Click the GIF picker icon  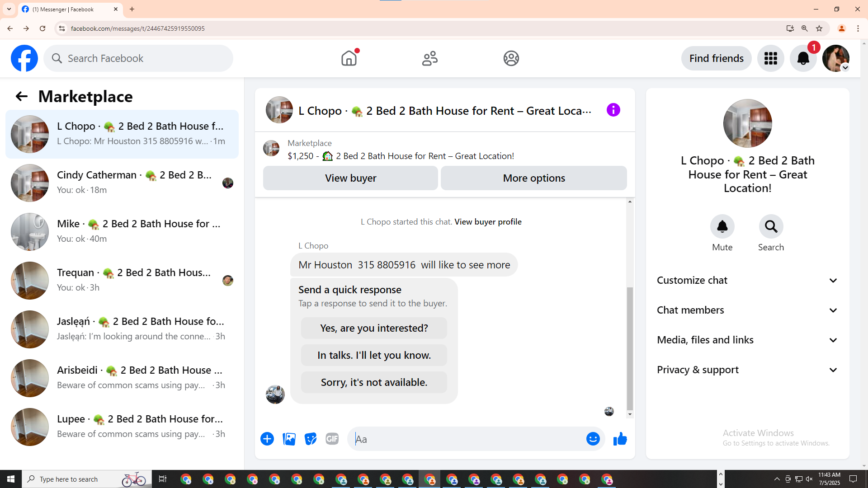click(x=332, y=439)
